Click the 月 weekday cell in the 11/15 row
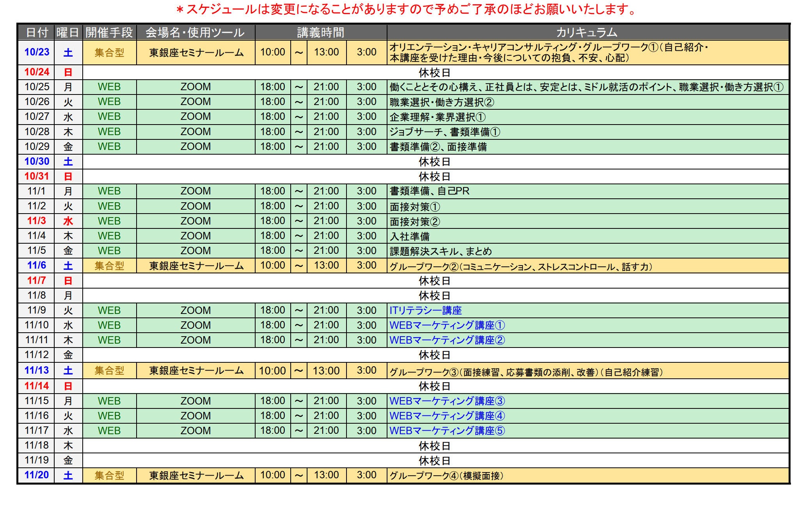Image resolution: width=812 pixels, height=508 pixels. pos(68,401)
